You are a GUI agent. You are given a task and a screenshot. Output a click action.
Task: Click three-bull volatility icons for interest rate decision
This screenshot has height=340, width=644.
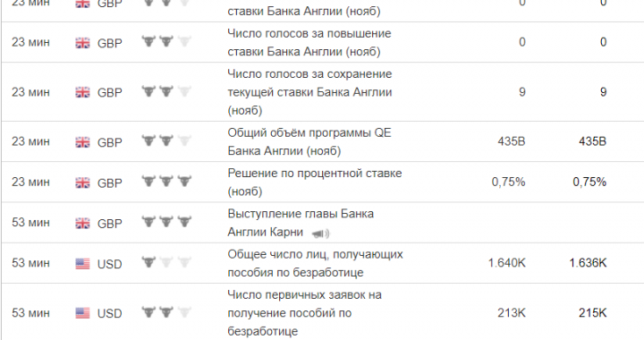(x=166, y=181)
